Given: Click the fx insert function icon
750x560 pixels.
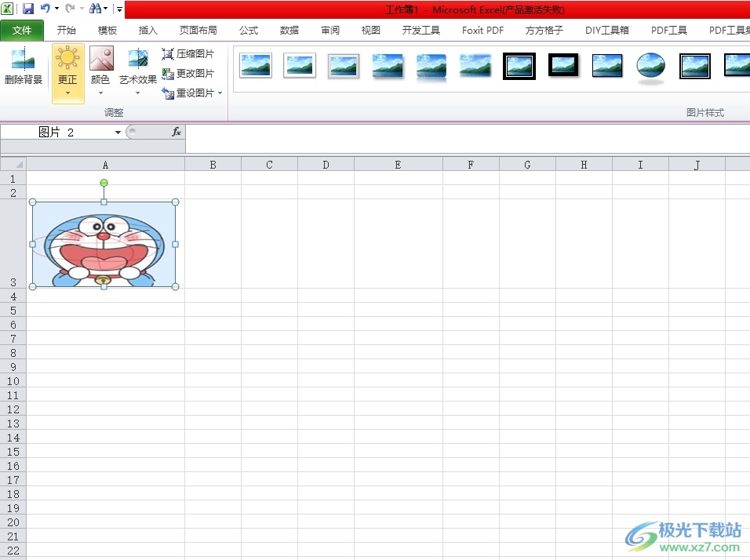Looking at the screenshot, I should pos(177,133).
